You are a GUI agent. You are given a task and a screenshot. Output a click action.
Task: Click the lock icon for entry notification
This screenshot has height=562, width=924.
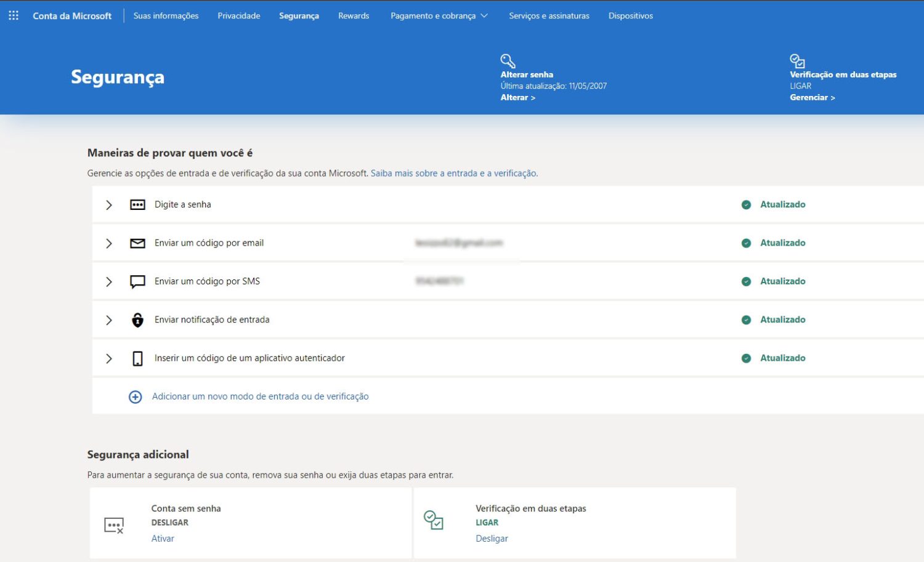(x=137, y=320)
